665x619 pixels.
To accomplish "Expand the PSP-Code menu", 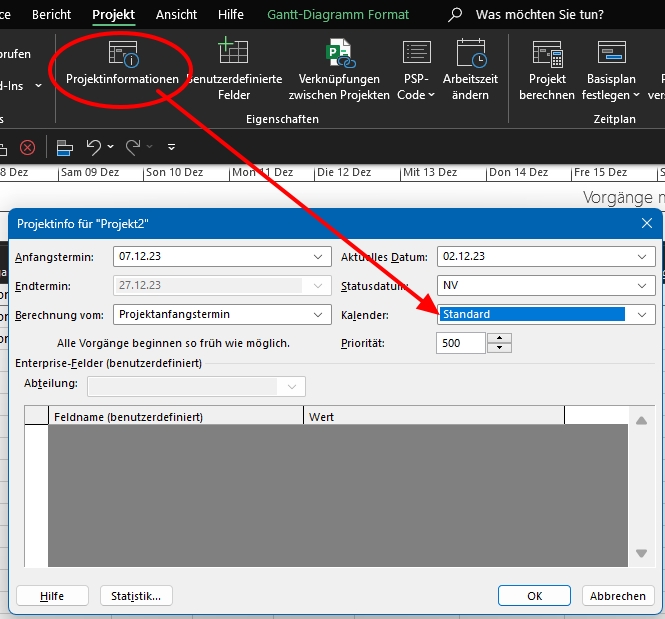I will pos(416,69).
